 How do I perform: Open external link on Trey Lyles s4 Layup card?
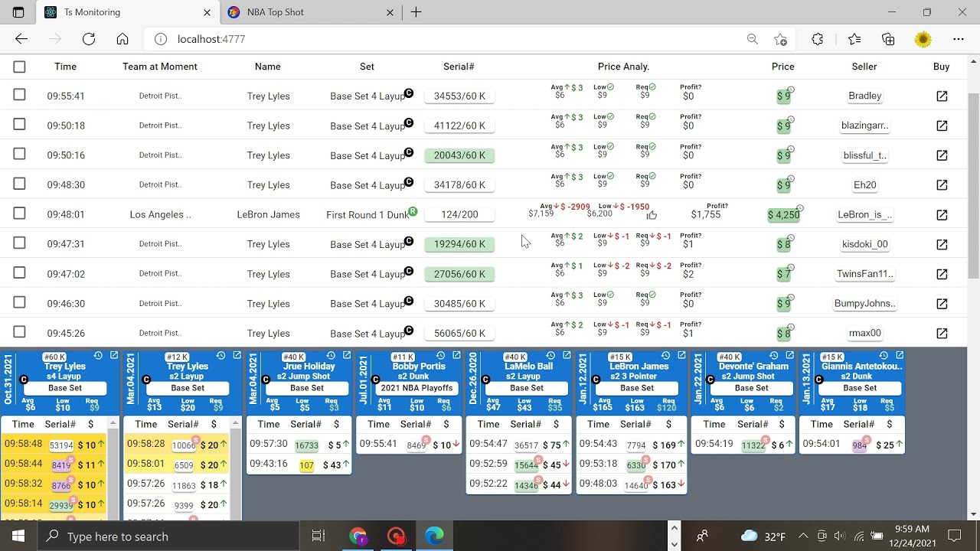pos(114,356)
